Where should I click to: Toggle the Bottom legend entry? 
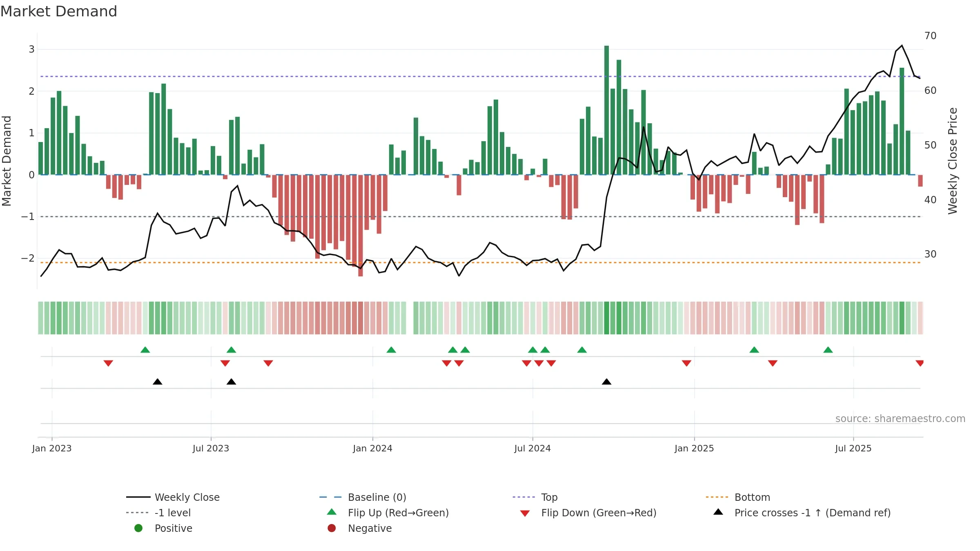(738, 497)
